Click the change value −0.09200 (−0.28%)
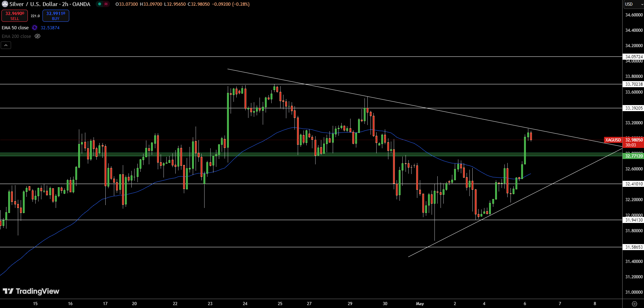644x308 pixels. [231, 4]
